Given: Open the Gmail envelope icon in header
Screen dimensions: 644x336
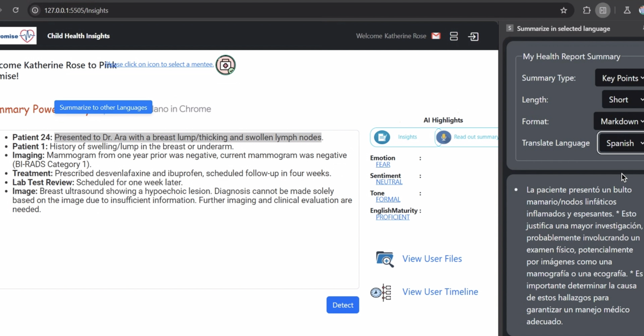Looking at the screenshot, I should tap(436, 36).
